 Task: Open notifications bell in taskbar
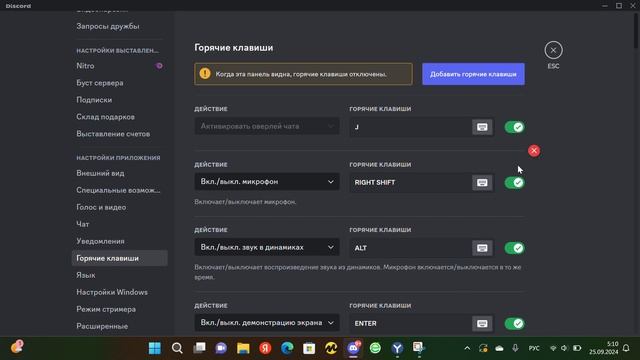[626, 348]
